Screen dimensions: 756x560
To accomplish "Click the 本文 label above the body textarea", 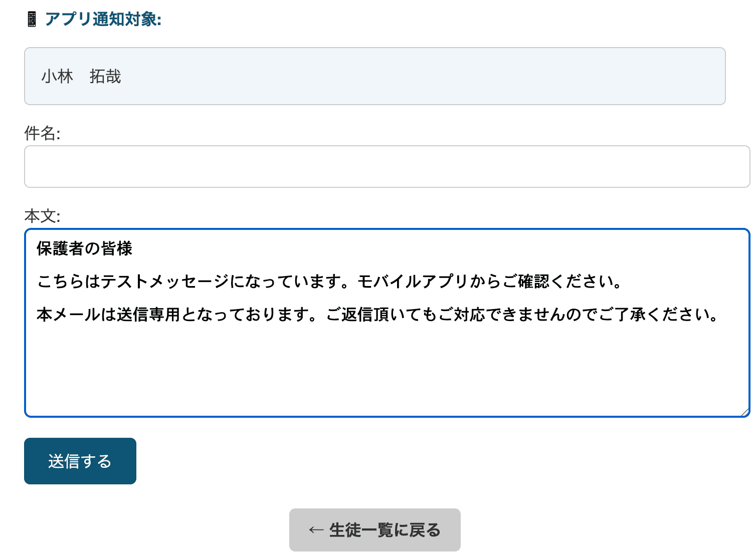I will pyautogui.click(x=41, y=217).
